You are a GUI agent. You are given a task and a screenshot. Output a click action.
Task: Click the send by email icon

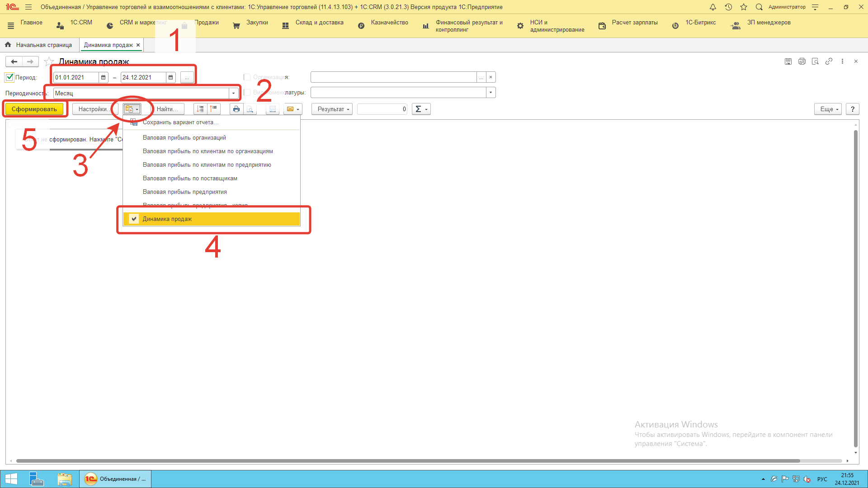click(290, 109)
